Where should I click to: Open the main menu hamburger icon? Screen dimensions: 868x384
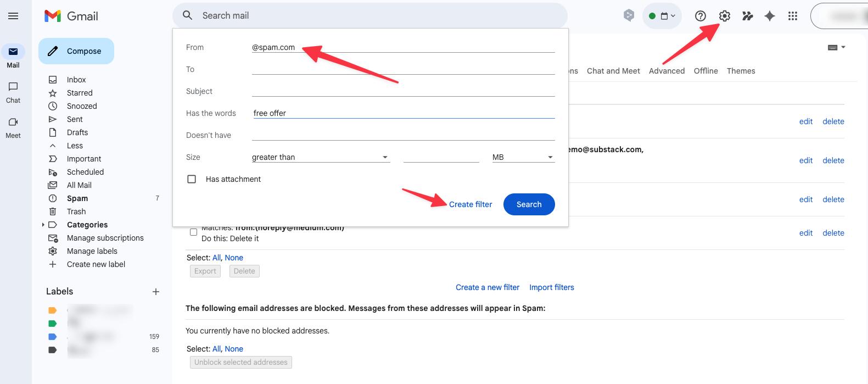(13, 16)
